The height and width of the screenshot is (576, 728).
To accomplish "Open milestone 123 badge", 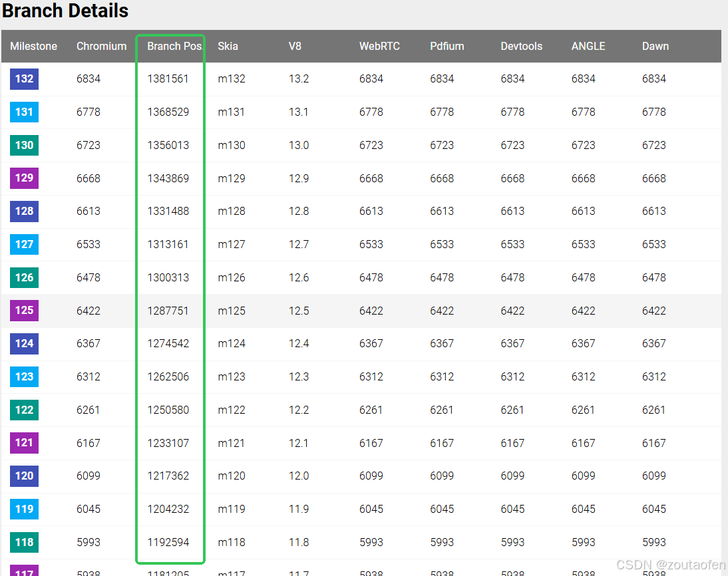I will pyautogui.click(x=24, y=376).
